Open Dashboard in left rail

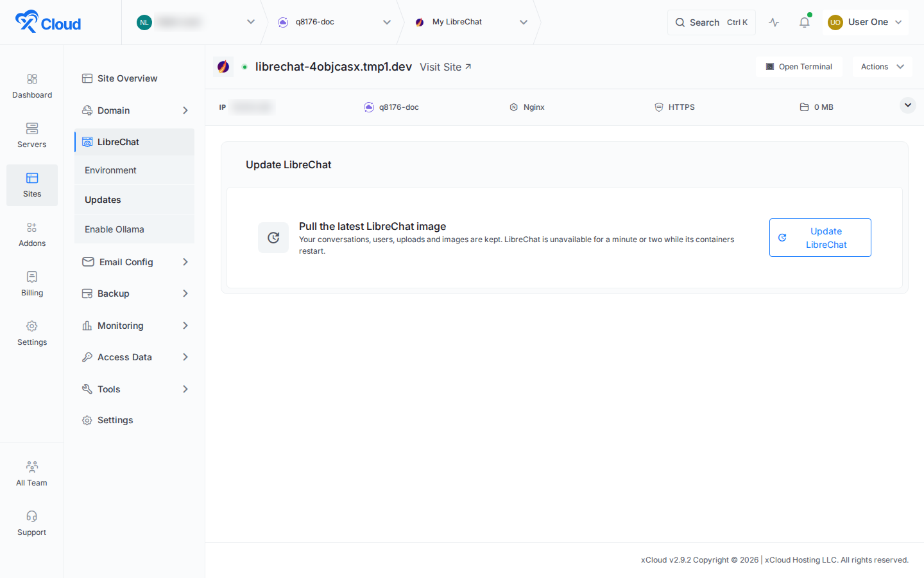coord(32,86)
